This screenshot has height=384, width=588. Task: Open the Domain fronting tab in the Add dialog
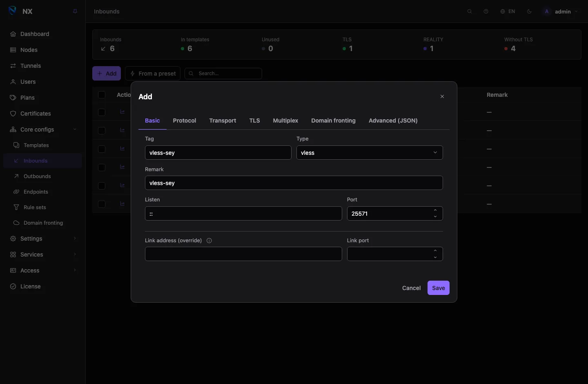pyautogui.click(x=333, y=121)
